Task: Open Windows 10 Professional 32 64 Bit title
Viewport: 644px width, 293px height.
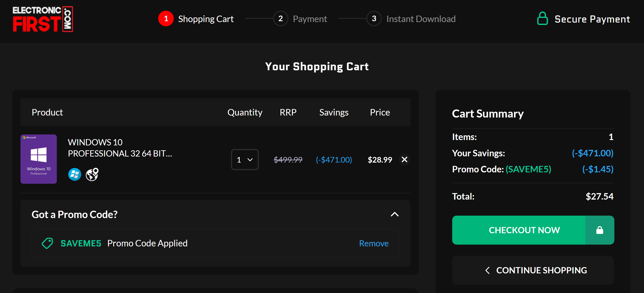Action: [120, 148]
